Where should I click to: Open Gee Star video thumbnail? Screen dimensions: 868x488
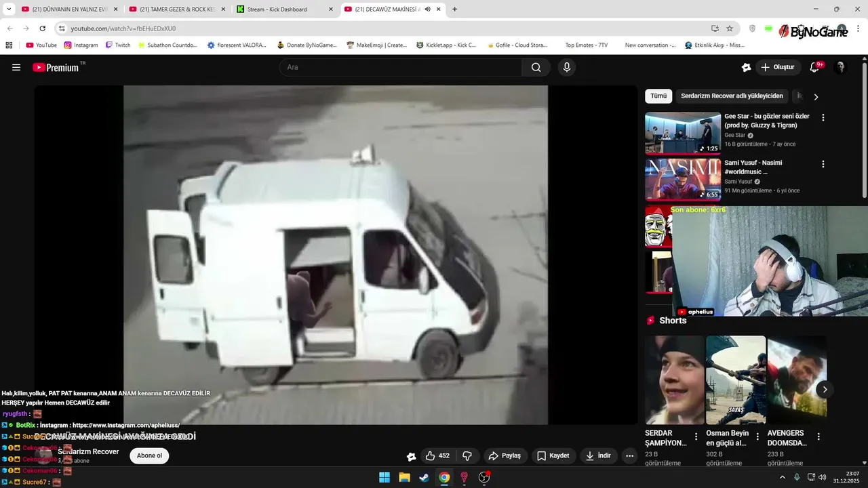(683, 133)
